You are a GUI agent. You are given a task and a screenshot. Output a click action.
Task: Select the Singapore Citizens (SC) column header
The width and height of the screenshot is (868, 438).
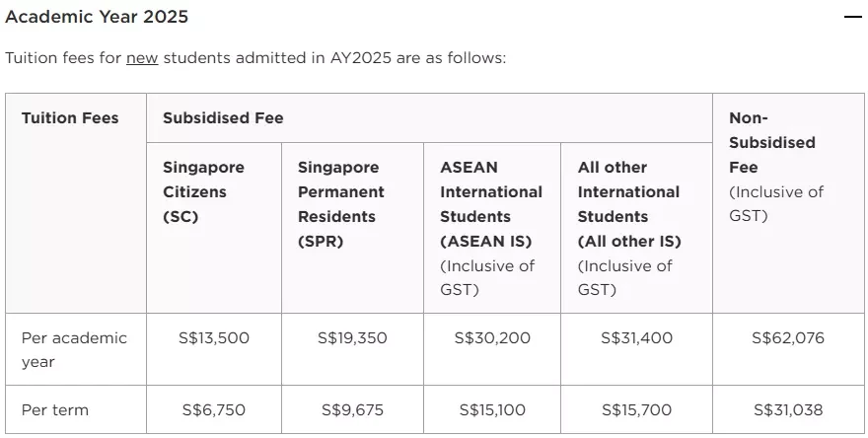pyautogui.click(x=214, y=228)
